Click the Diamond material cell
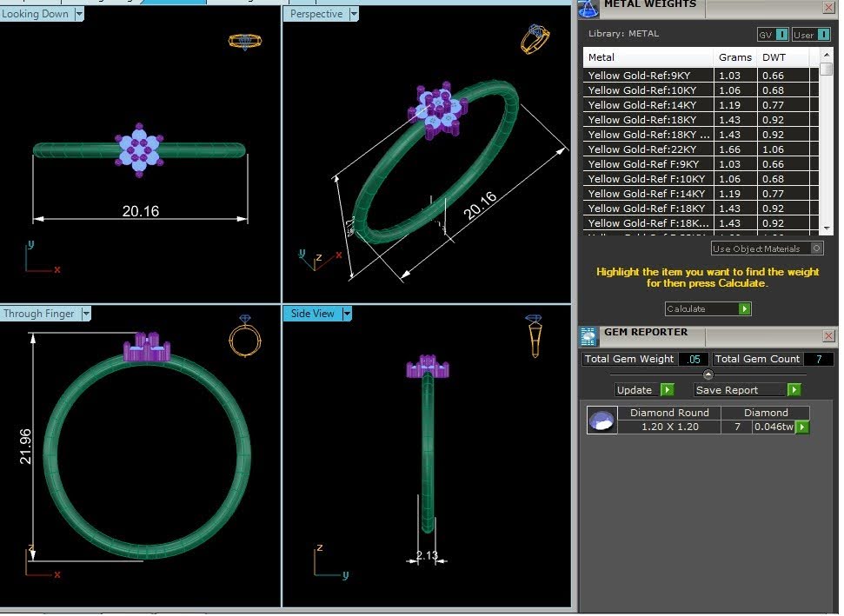The height and width of the screenshot is (616, 844). 766,414
